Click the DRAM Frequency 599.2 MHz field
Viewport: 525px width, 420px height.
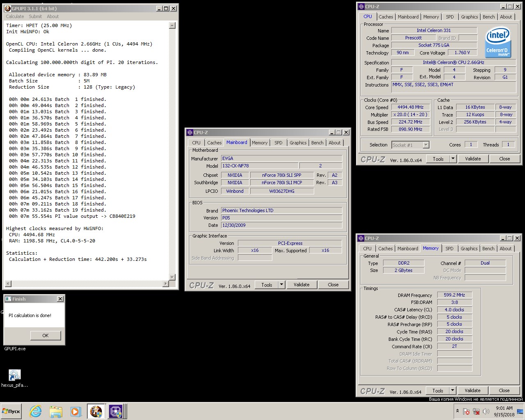click(454, 295)
